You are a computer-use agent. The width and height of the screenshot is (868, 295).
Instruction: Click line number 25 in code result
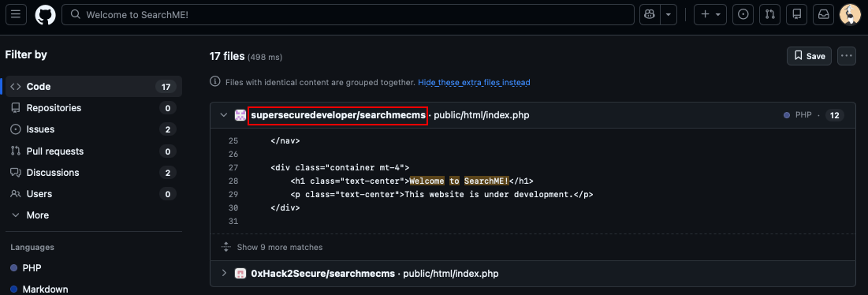[x=233, y=140]
